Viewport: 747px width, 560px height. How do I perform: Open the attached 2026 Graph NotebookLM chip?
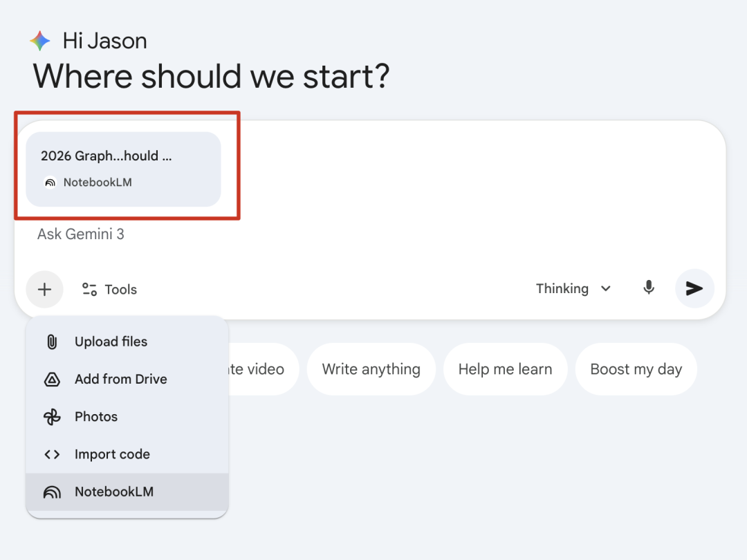(123, 169)
